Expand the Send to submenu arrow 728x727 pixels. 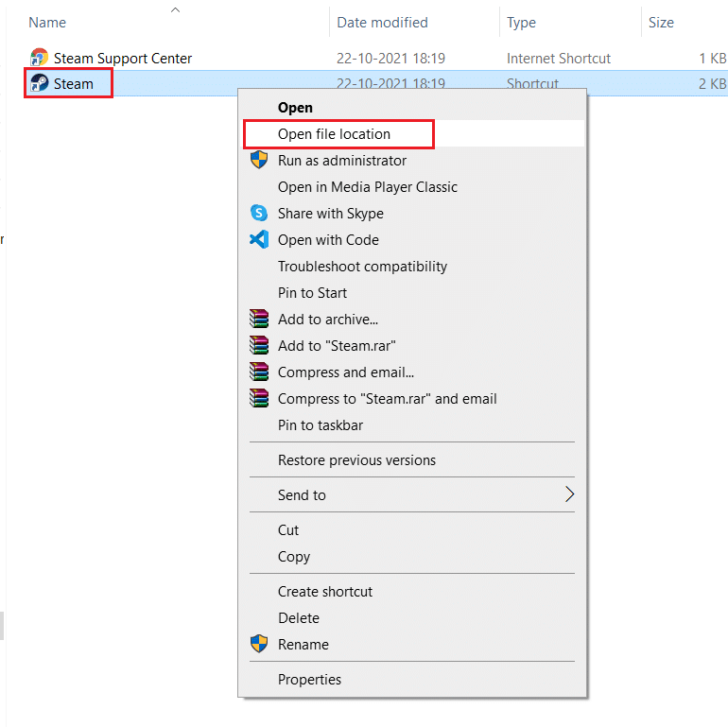pos(570,494)
